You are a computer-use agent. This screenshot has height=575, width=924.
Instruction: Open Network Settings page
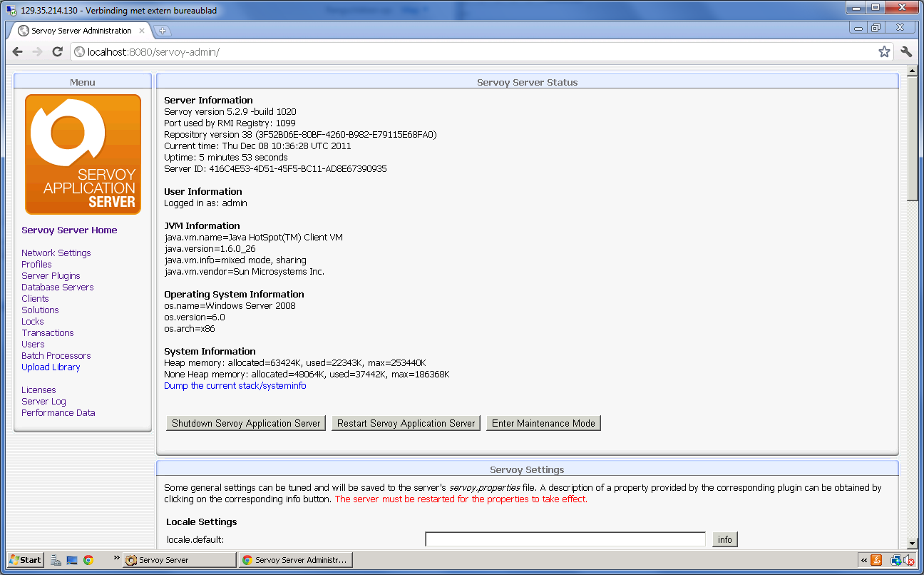click(56, 253)
